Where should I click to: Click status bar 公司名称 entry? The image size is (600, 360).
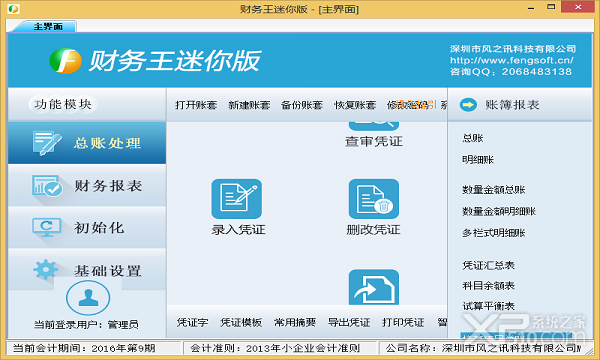483,348
